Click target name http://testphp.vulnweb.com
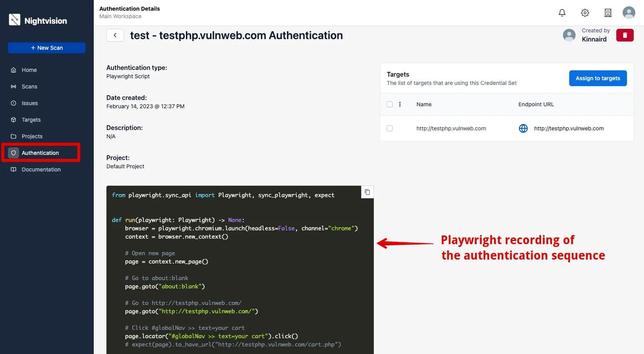644x354 pixels. (451, 128)
